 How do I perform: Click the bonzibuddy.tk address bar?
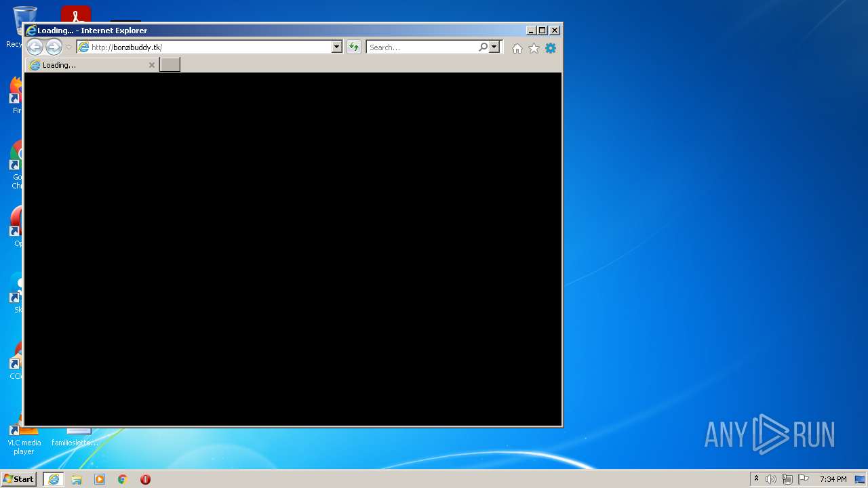(203, 47)
